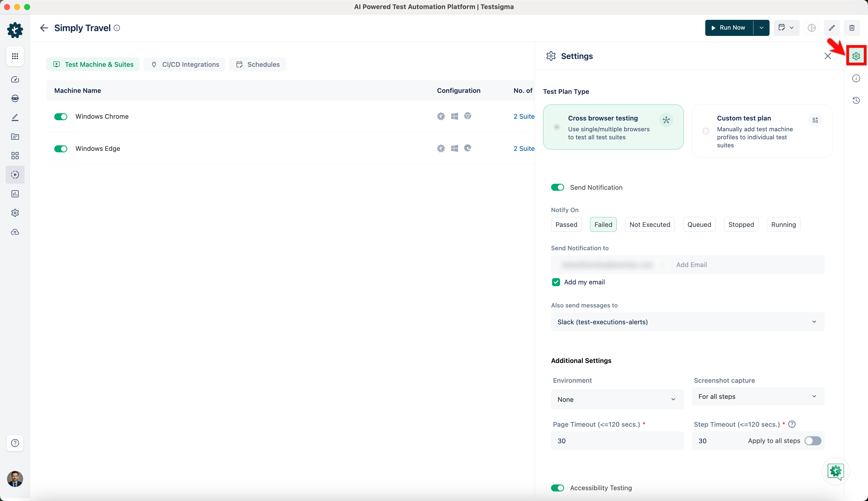The width and height of the screenshot is (868, 501).
Task: Disable the Windows Chrome machine toggle
Action: point(61,117)
